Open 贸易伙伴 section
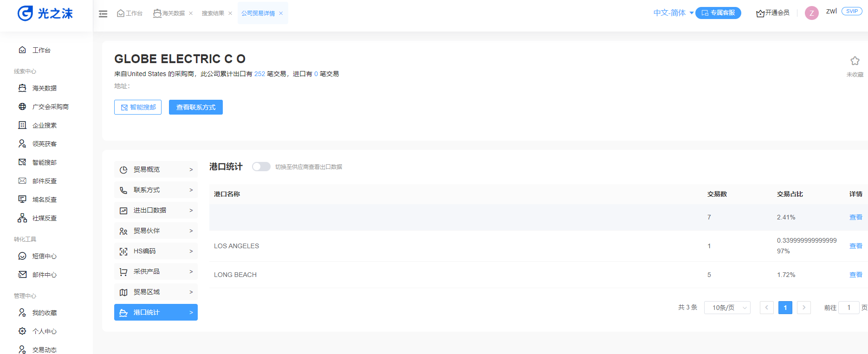868x354 pixels. pos(156,231)
